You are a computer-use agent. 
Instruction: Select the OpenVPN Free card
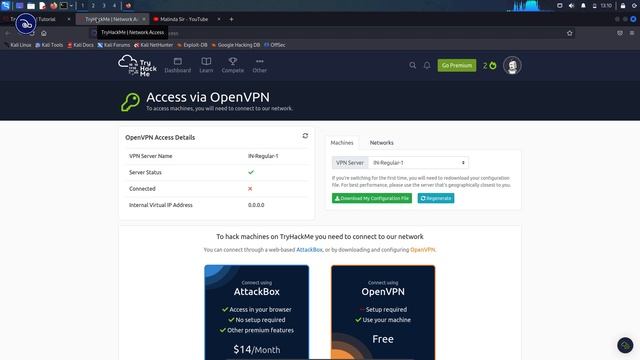[x=383, y=313]
